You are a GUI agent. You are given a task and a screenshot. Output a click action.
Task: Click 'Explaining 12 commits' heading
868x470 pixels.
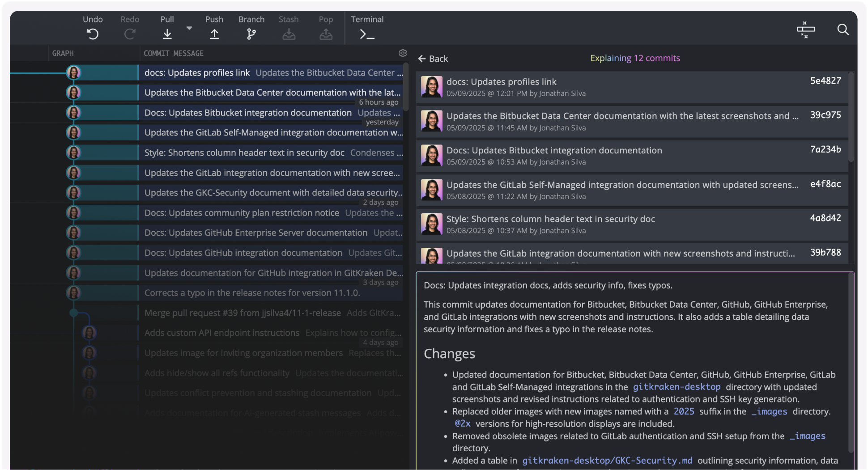click(x=635, y=58)
